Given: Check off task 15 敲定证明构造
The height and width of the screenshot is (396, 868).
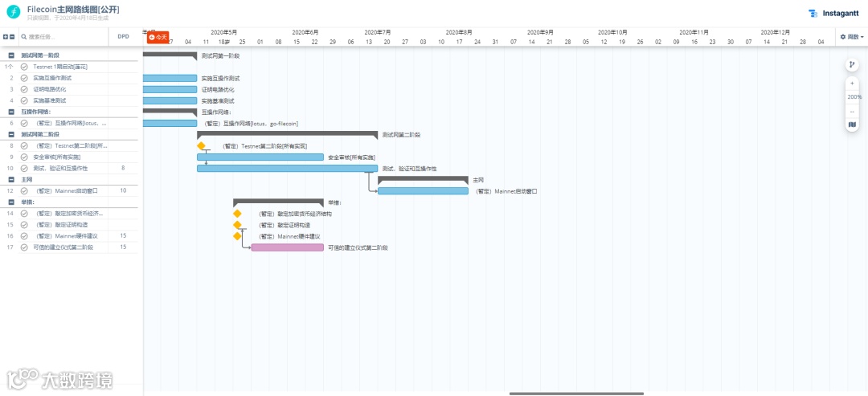Looking at the screenshot, I should click(24, 225).
